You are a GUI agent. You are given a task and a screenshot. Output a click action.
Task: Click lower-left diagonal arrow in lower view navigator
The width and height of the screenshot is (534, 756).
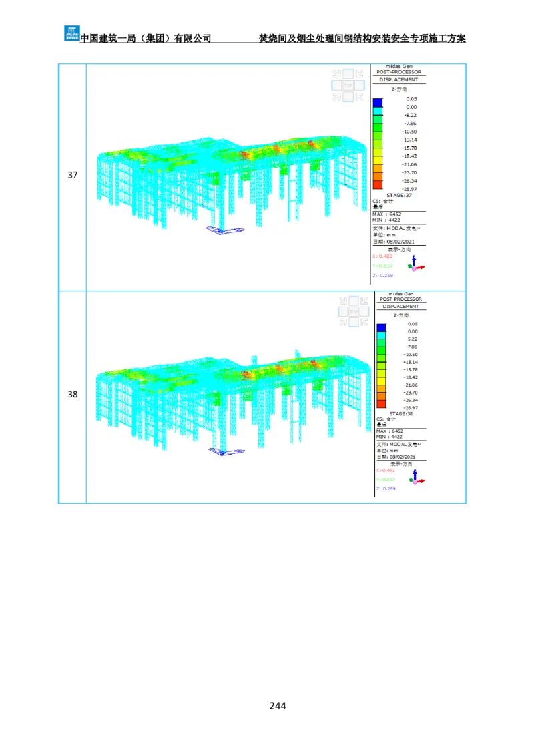coord(343,322)
